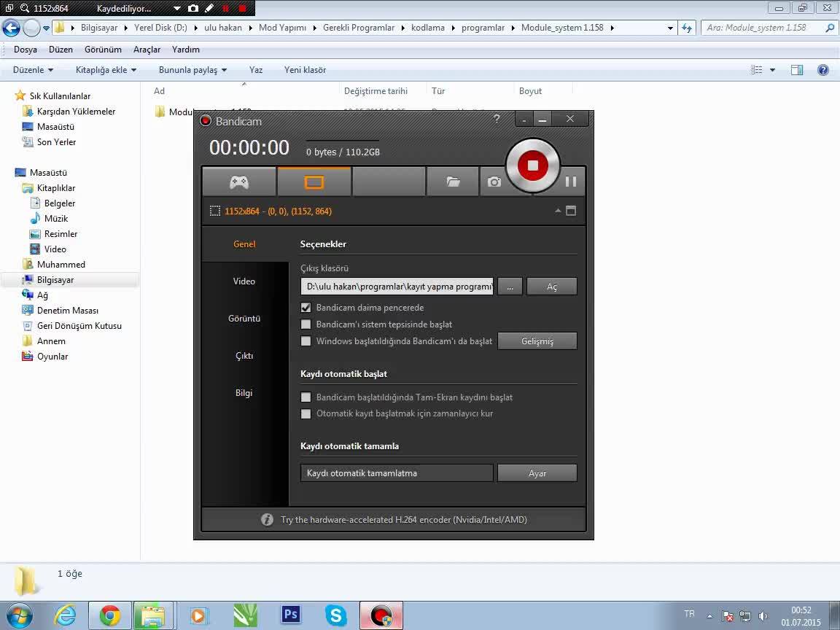Click the output folder path field

point(397,287)
